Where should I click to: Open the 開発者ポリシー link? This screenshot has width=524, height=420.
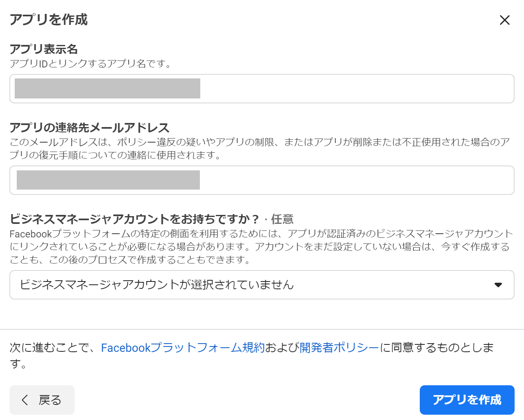click(x=339, y=348)
